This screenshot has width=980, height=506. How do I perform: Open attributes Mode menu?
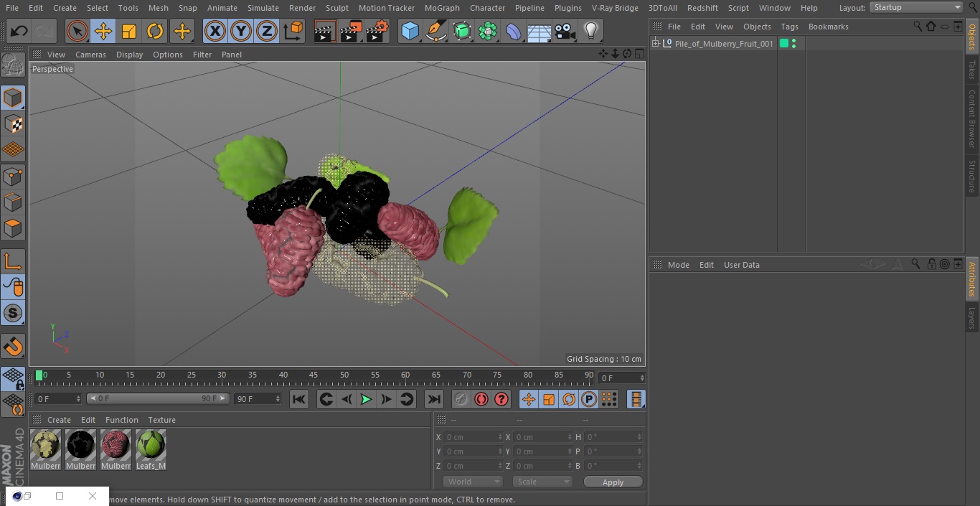coord(678,265)
